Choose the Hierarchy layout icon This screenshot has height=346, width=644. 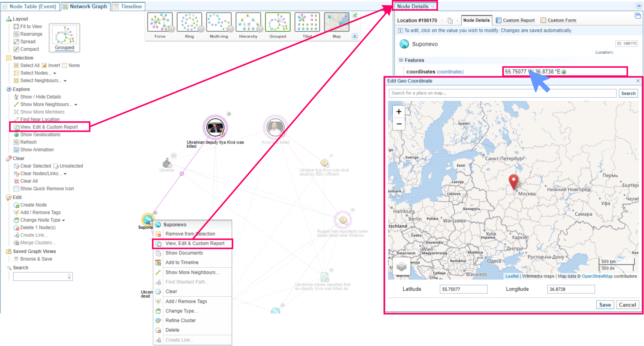[x=248, y=22]
